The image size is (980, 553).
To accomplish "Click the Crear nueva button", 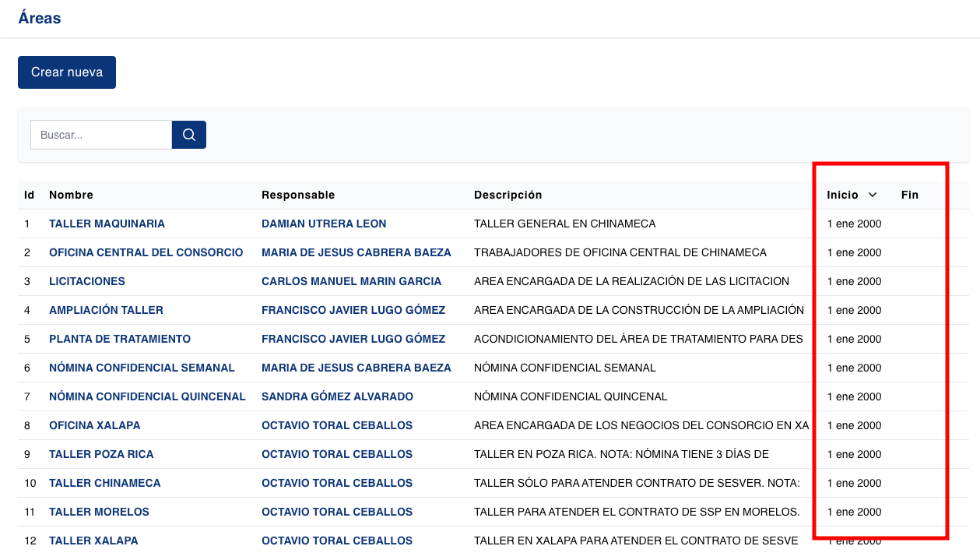I will click(66, 72).
